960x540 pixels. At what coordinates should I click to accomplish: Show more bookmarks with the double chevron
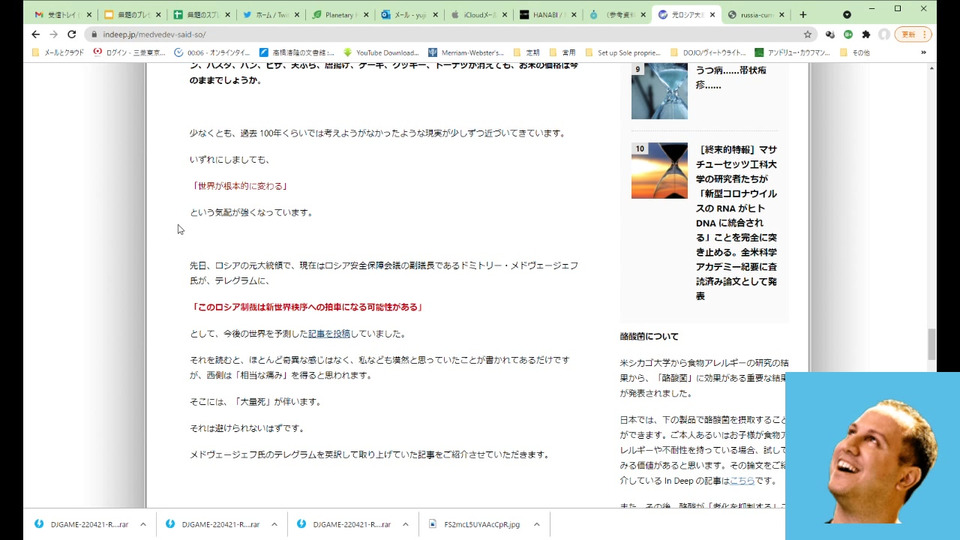pos(923,53)
